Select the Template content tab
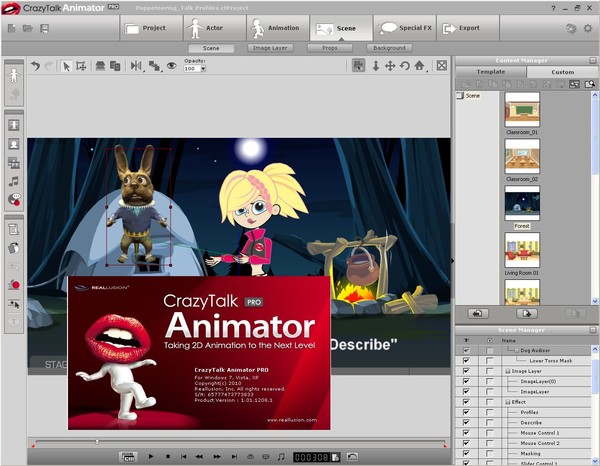600x466 pixels. click(491, 72)
